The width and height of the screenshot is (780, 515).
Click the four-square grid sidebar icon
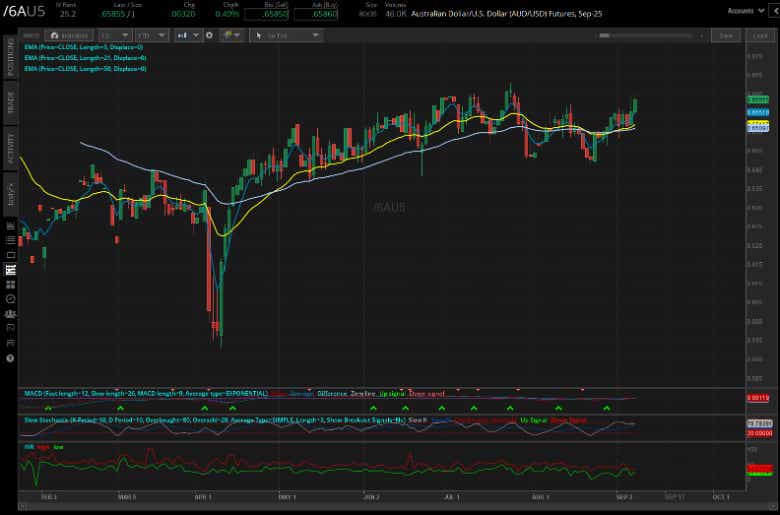click(10, 285)
